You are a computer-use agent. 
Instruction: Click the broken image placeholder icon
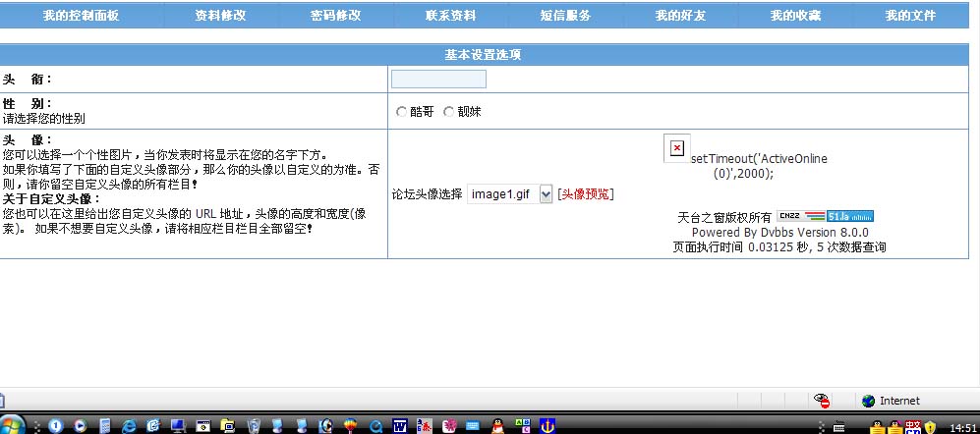pyautogui.click(x=677, y=148)
